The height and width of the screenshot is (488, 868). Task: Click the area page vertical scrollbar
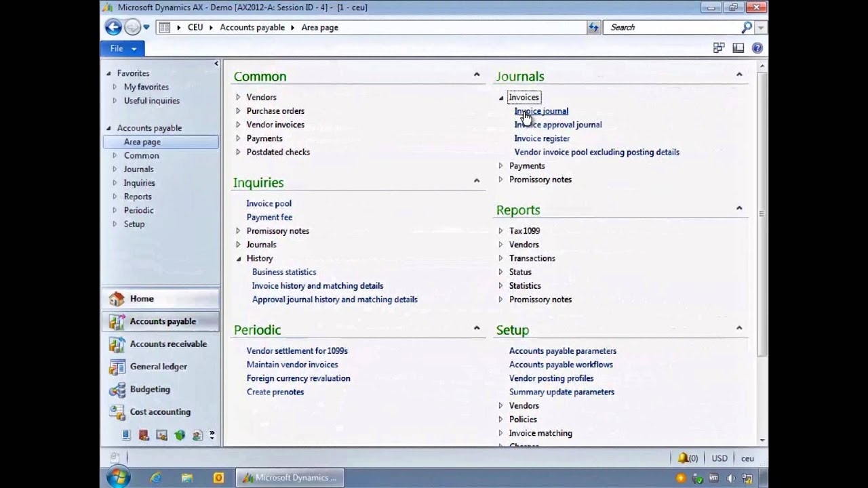tap(762, 213)
